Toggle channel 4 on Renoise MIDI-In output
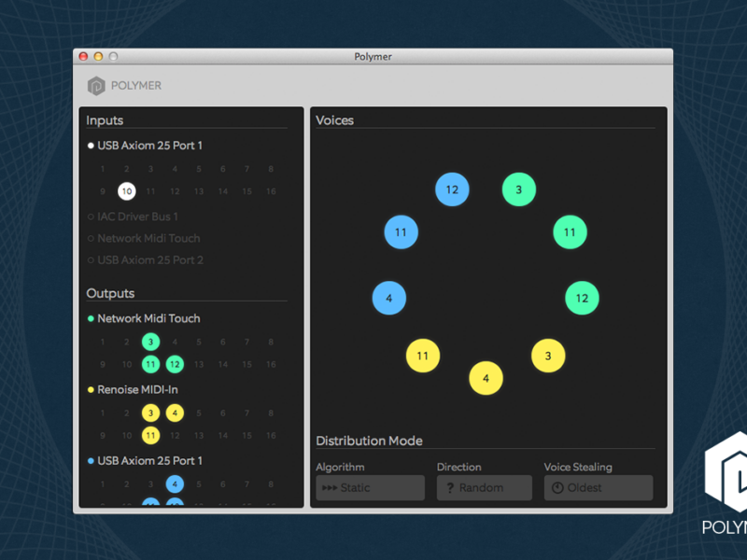This screenshot has height=560, width=747. (x=175, y=413)
